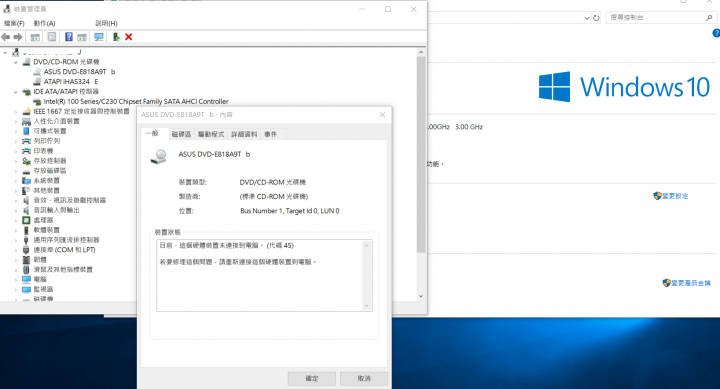The width and height of the screenshot is (720, 389).
Task: Click the blue Help question-mark toolbar icon
Action: point(69,37)
